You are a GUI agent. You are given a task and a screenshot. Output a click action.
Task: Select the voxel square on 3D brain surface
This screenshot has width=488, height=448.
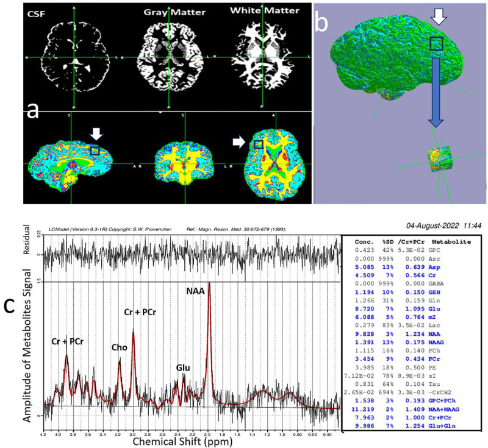[437, 43]
